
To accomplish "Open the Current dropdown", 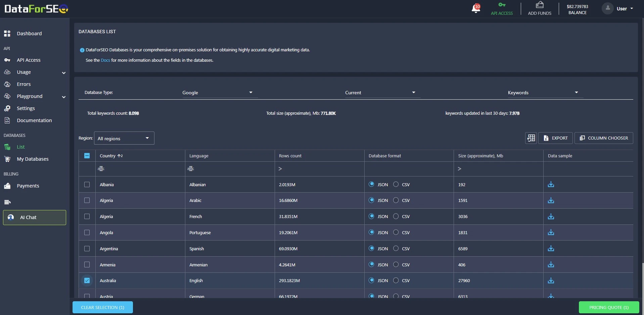I will coord(382,93).
